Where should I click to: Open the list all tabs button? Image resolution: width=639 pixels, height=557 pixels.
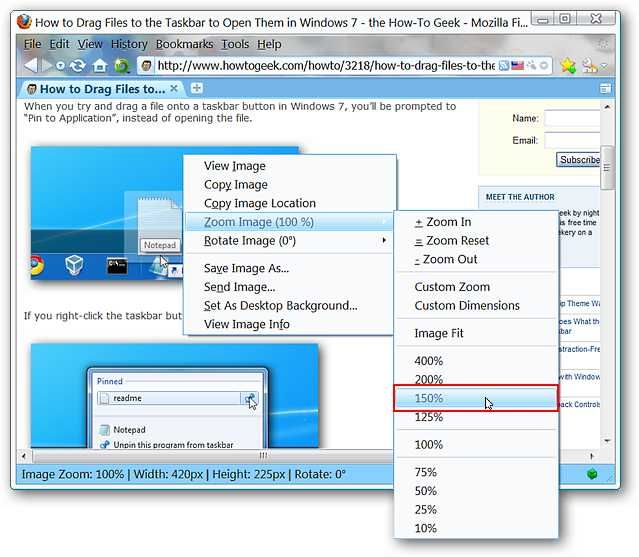(605, 88)
